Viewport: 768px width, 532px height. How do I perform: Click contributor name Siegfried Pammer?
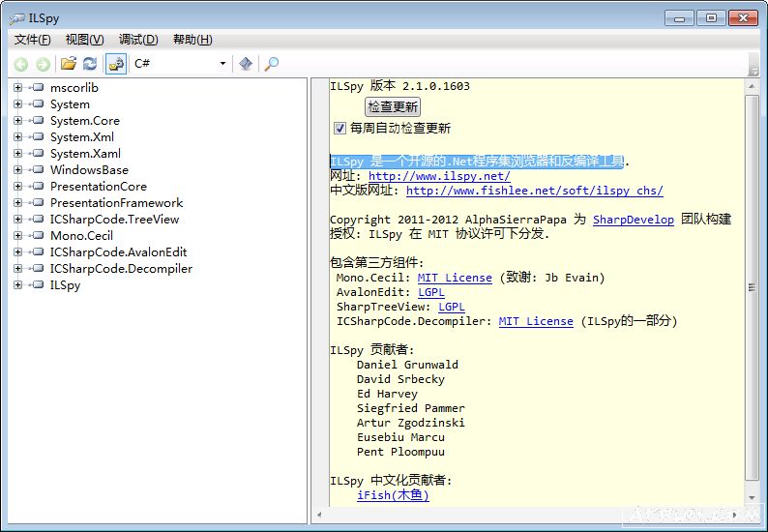point(410,408)
